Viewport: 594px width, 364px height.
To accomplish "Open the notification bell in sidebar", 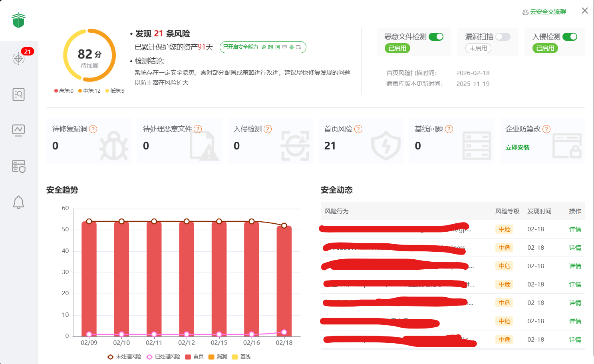I will [19, 202].
